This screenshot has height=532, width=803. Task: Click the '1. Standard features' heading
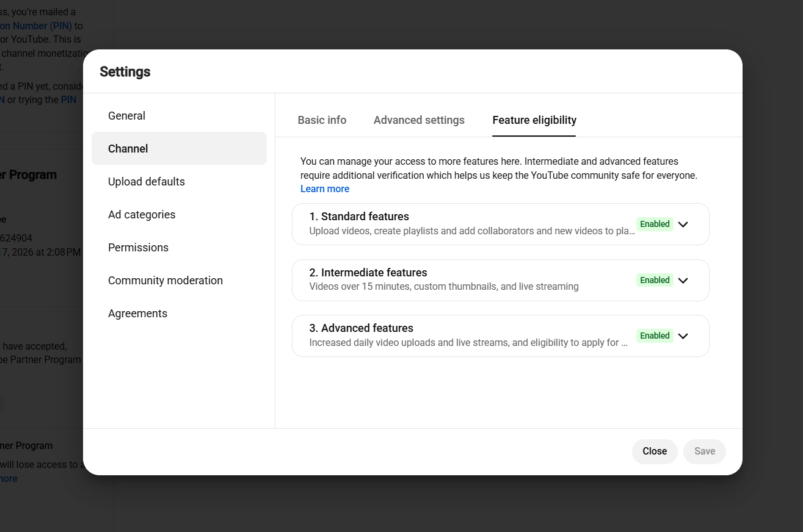[359, 217]
